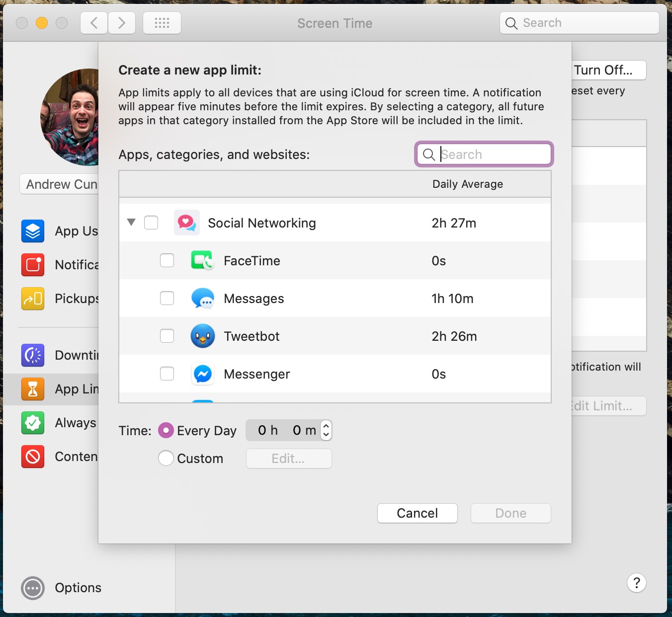
Task: Enable the Messages app checkbox
Action: coord(167,298)
